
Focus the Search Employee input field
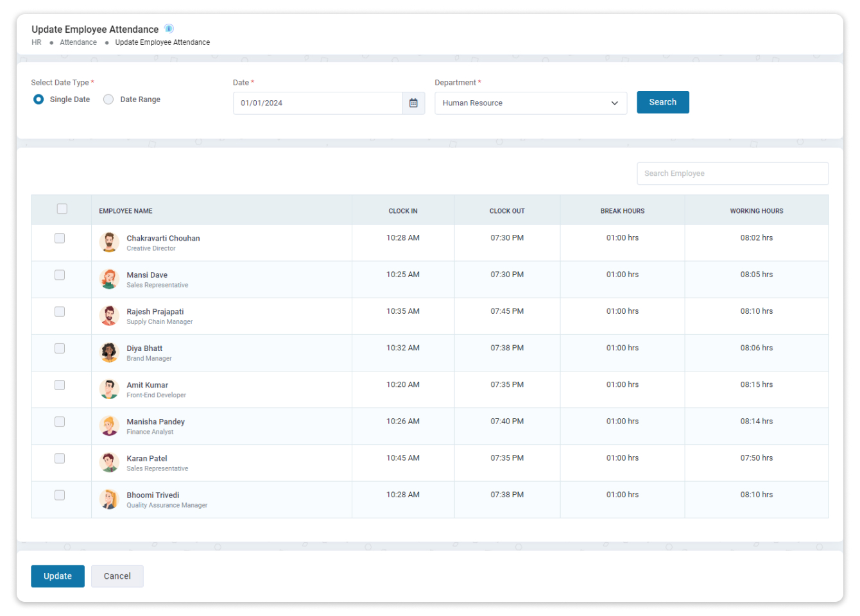coord(732,173)
